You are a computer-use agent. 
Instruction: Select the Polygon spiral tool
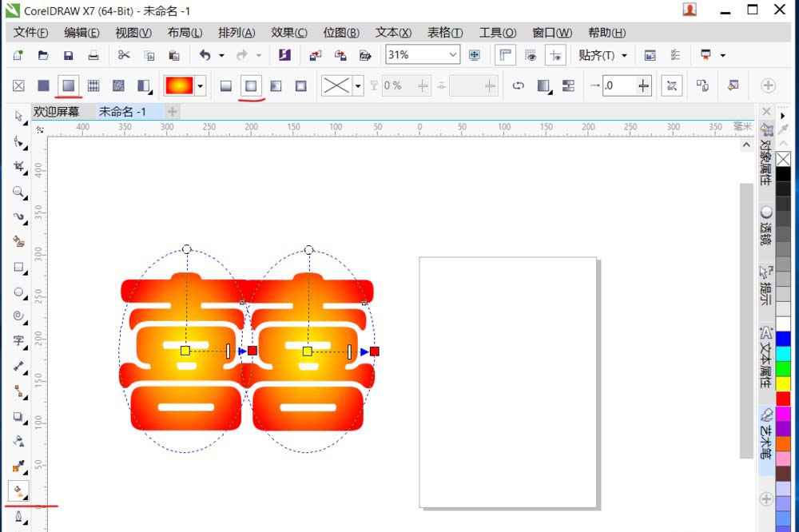[x=19, y=316]
